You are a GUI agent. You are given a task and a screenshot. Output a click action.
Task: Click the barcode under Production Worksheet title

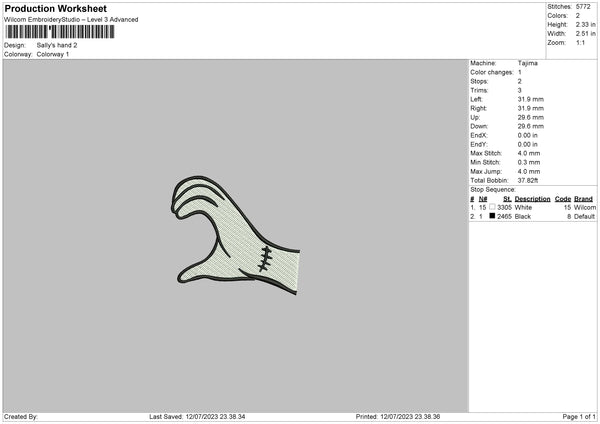click(x=60, y=32)
